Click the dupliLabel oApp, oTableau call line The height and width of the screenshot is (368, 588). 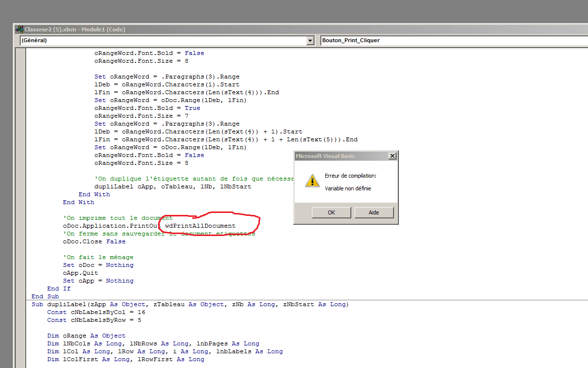[x=172, y=186]
